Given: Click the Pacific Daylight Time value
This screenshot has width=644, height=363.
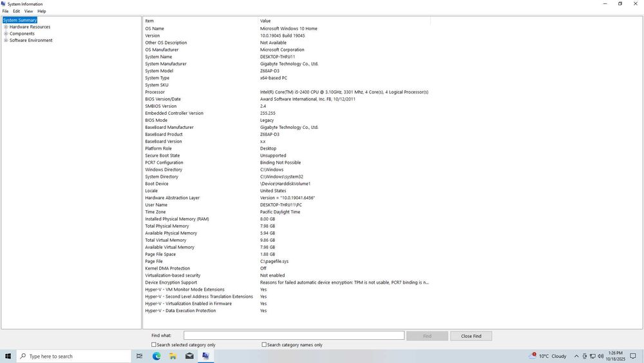Looking at the screenshot, I should pos(279,211).
